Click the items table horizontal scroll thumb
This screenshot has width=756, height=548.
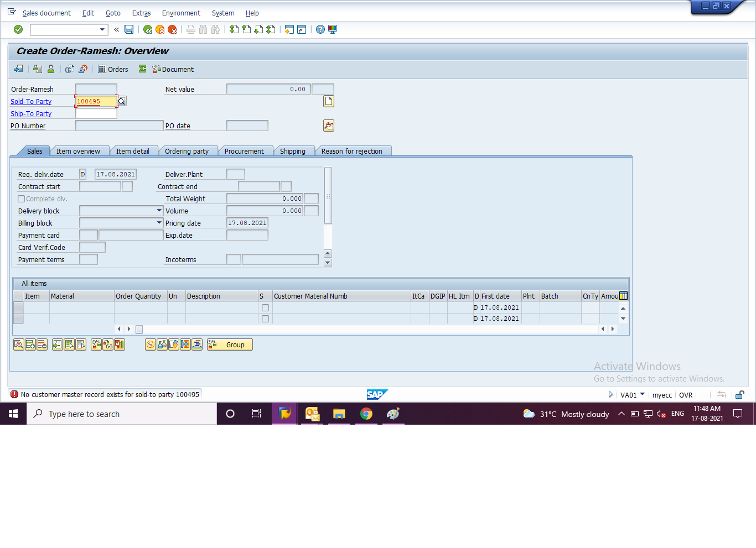point(139,329)
